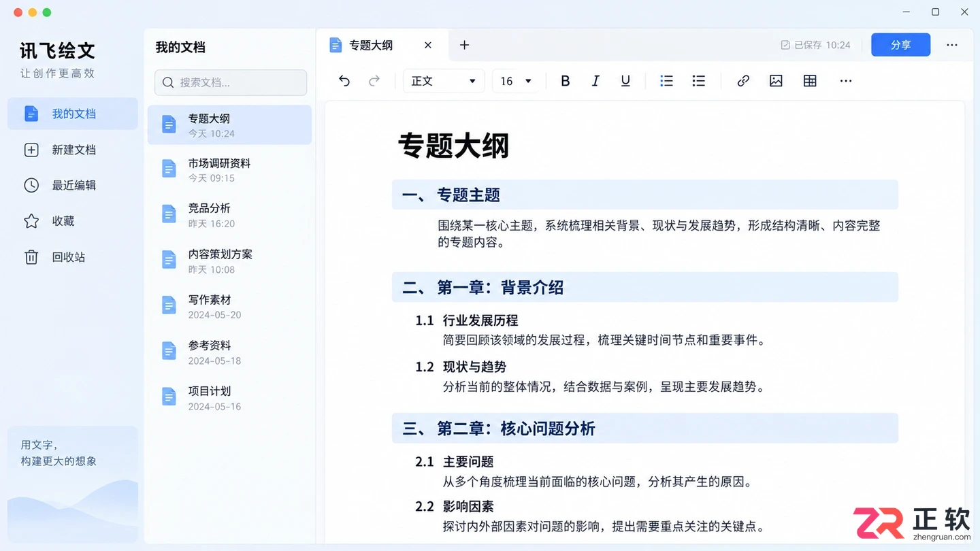Open the 正文 paragraph style dropdown
Screen dimensions: 980x551
pos(444,81)
